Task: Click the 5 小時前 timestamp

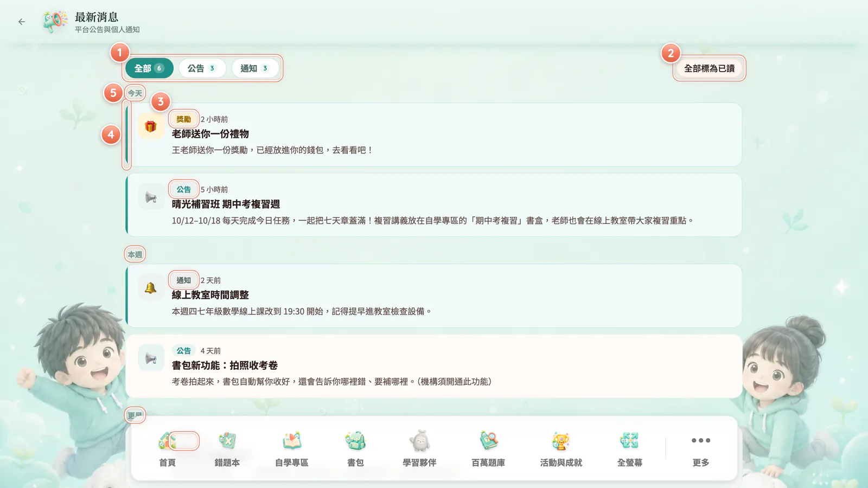Action: pyautogui.click(x=214, y=190)
